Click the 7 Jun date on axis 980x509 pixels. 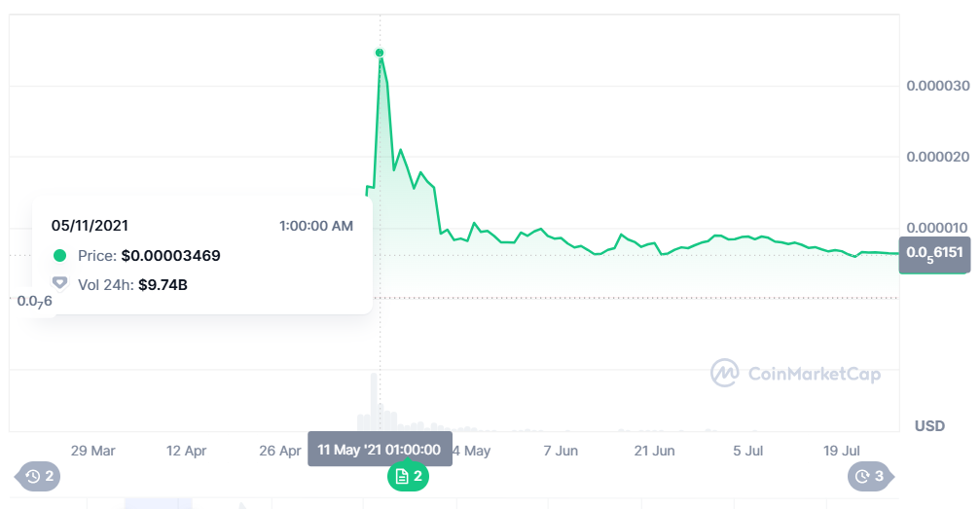[x=561, y=451]
